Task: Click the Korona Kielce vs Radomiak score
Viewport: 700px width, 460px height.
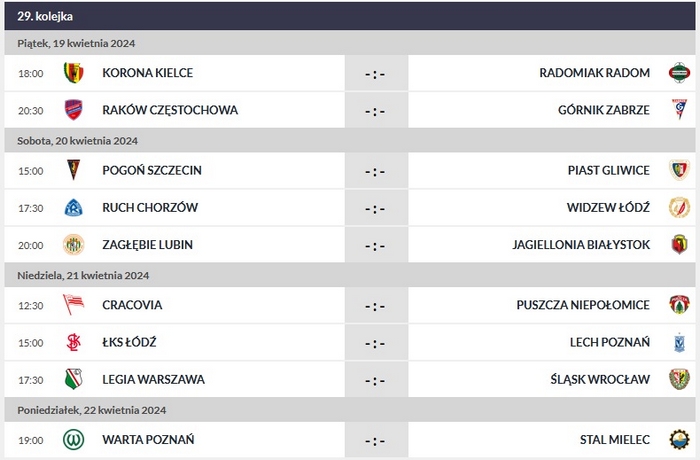Action: coord(375,73)
